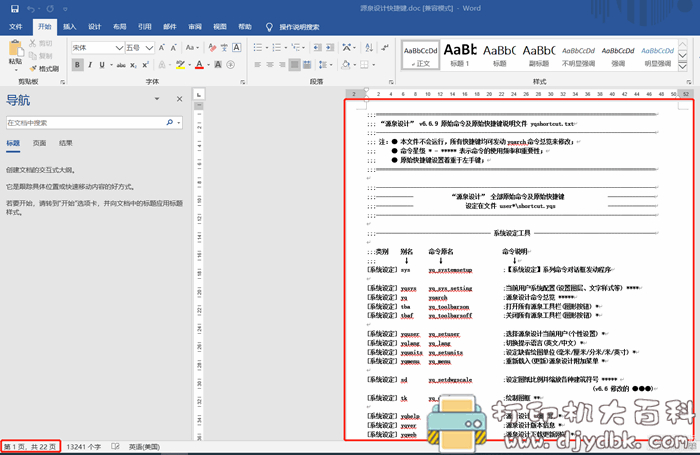Click the 格式刷 format painter
Viewport: 700px width, 455px height.
44,68
